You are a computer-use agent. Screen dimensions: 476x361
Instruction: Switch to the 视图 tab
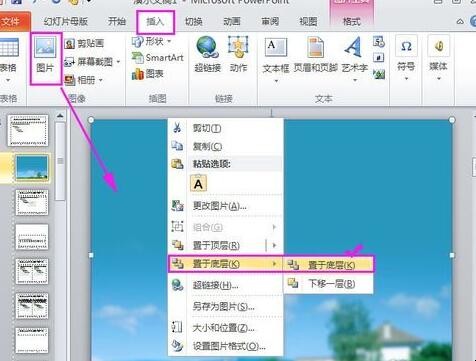308,22
